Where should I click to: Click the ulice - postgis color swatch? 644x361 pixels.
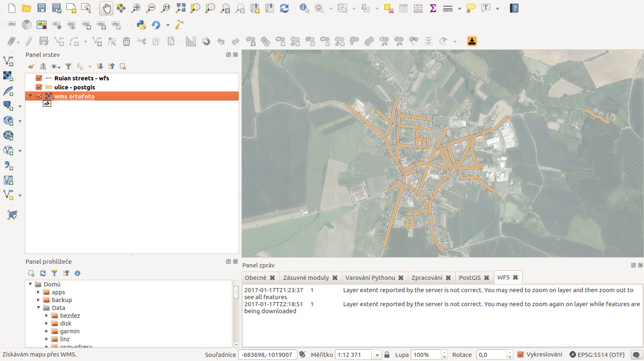point(49,87)
